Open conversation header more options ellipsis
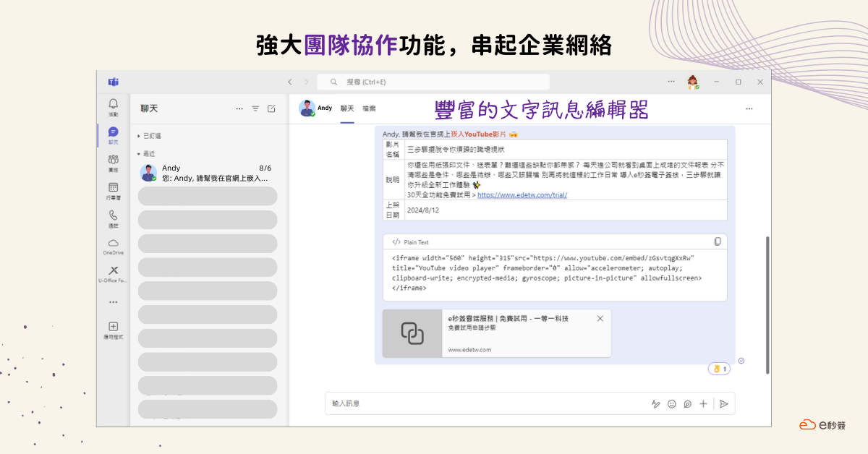 pos(749,108)
